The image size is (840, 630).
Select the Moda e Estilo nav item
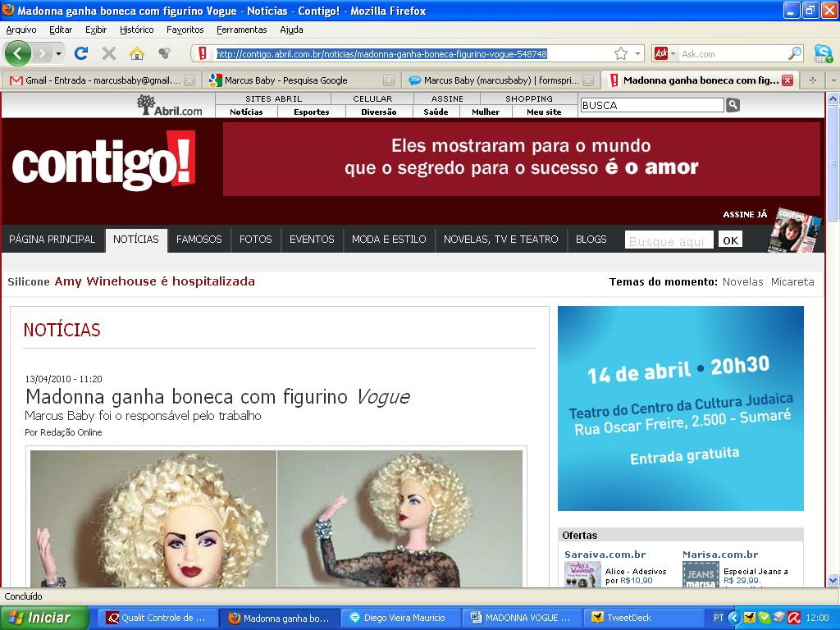389,239
